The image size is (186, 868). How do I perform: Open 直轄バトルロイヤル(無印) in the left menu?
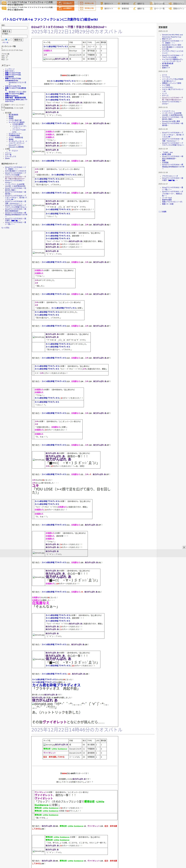(14, 94)
